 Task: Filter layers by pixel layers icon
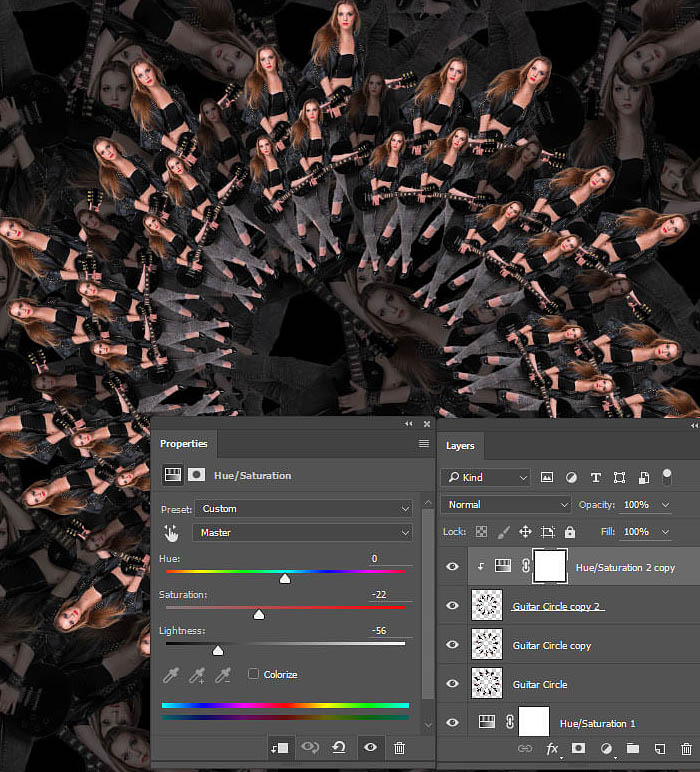547,477
